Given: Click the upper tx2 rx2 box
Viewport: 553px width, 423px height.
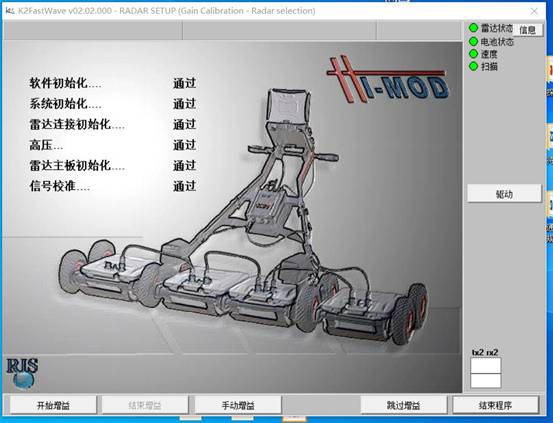Looking at the screenshot, I should 486,365.
